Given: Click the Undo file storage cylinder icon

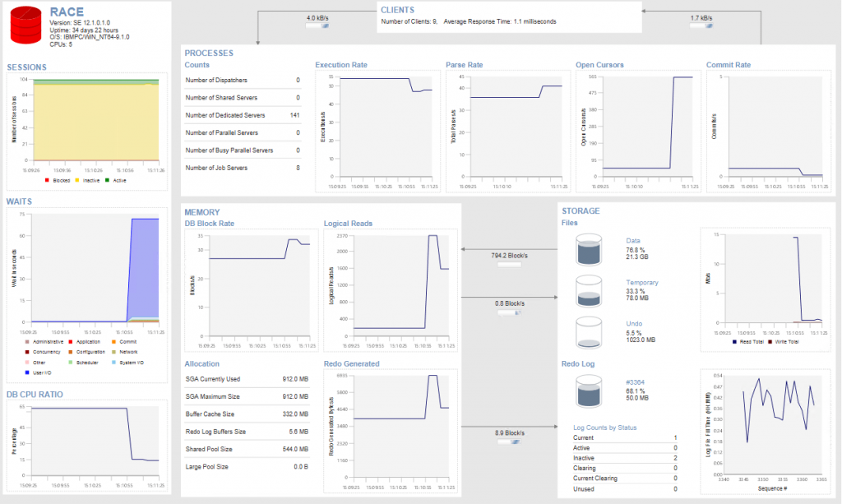Looking at the screenshot, I should click(x=589, y=332).
